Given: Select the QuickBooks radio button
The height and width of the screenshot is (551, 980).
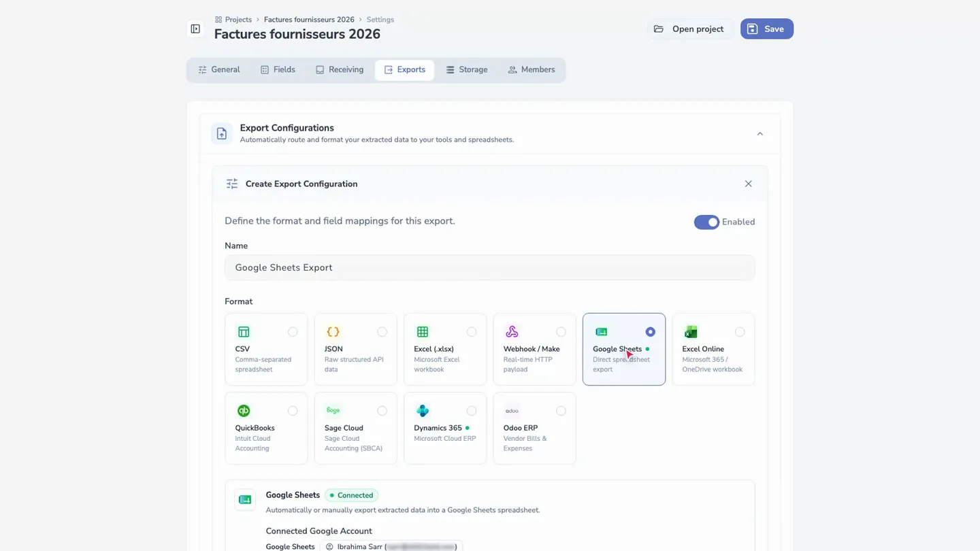Looking at the screenshot, I should [293, 411].
